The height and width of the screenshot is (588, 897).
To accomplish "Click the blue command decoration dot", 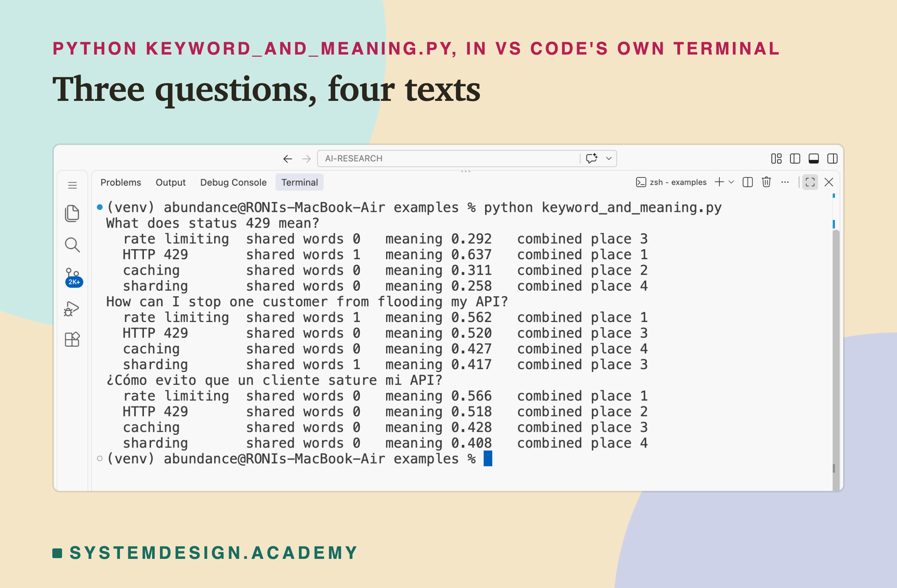I will 99,207.
